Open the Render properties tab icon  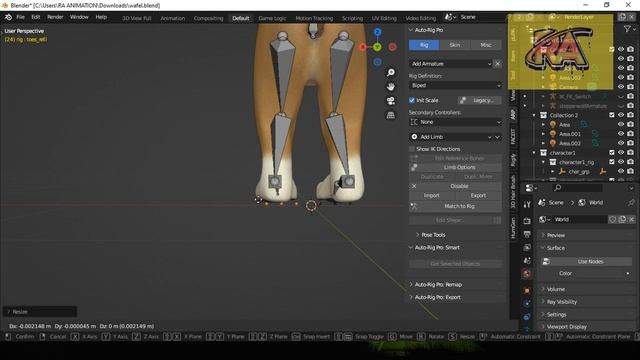pyautogui.click(x=527, y=221)
